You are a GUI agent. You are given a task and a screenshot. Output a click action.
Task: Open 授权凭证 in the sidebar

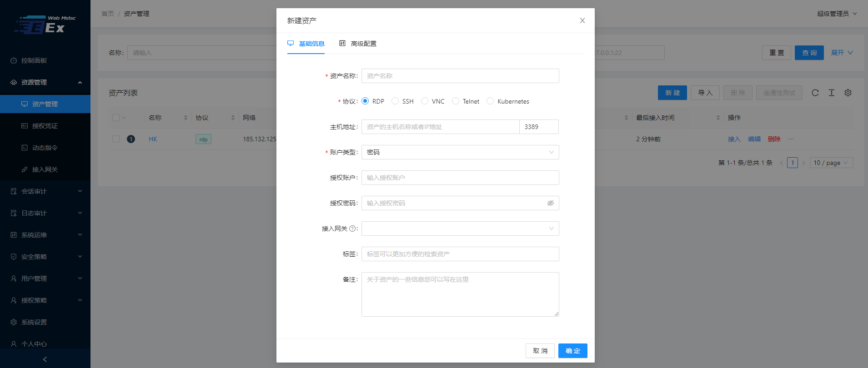point(45,126)
